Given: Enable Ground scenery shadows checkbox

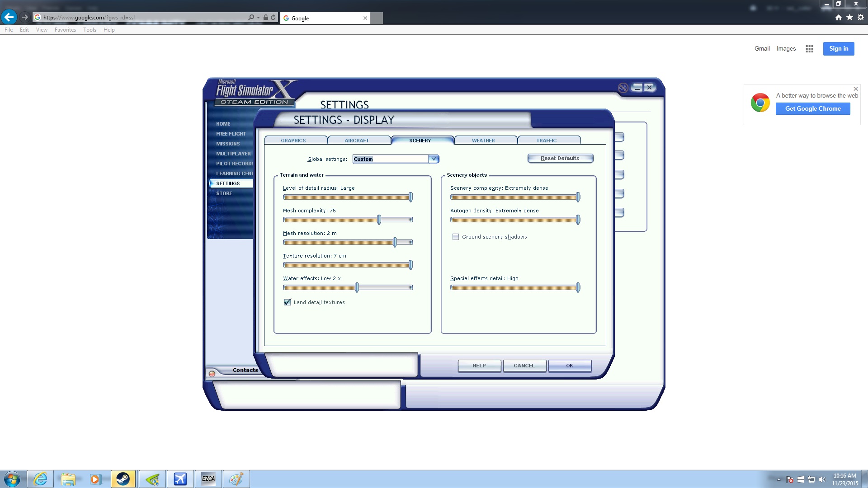Looking at the screenshot, I should (x=456, y=237).
